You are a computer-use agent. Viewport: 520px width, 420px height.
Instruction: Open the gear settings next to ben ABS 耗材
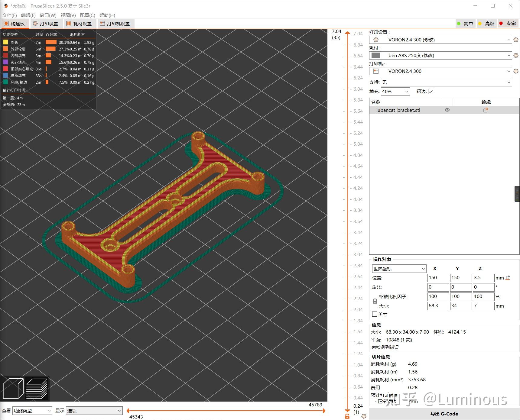click(x=516, y=55)
